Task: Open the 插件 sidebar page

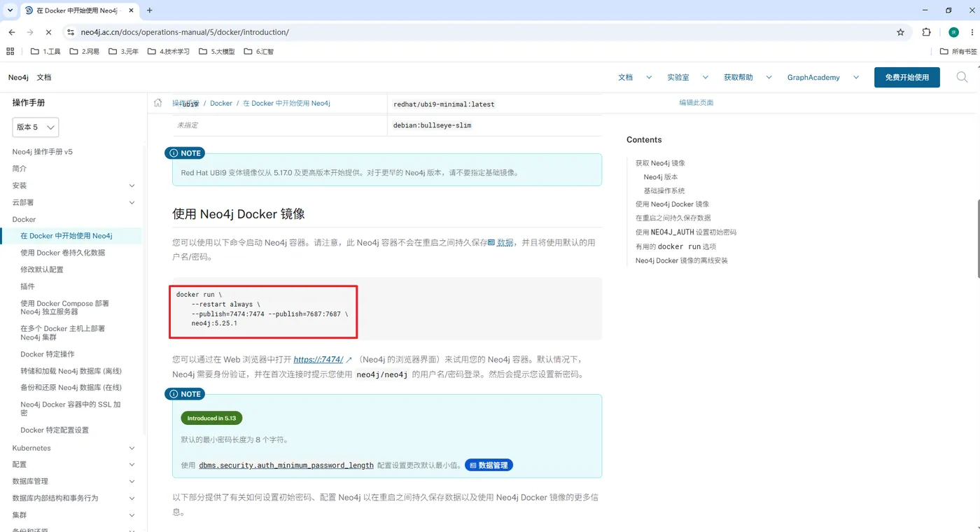Action: click(28, 286)
